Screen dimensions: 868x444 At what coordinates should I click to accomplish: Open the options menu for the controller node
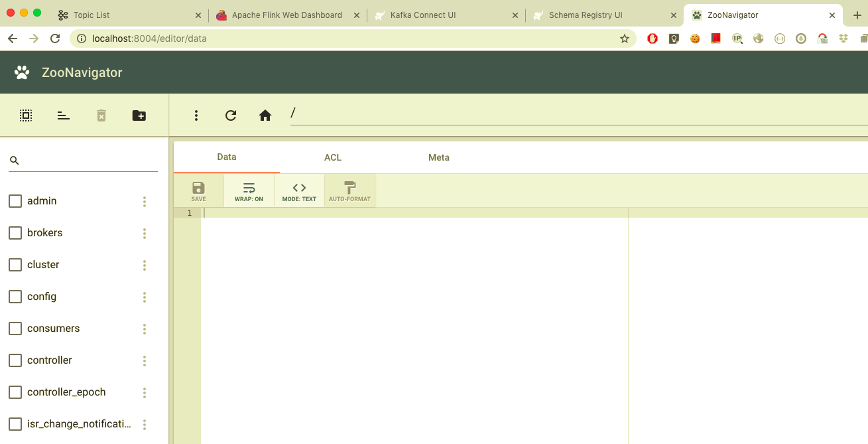[145, 361]
